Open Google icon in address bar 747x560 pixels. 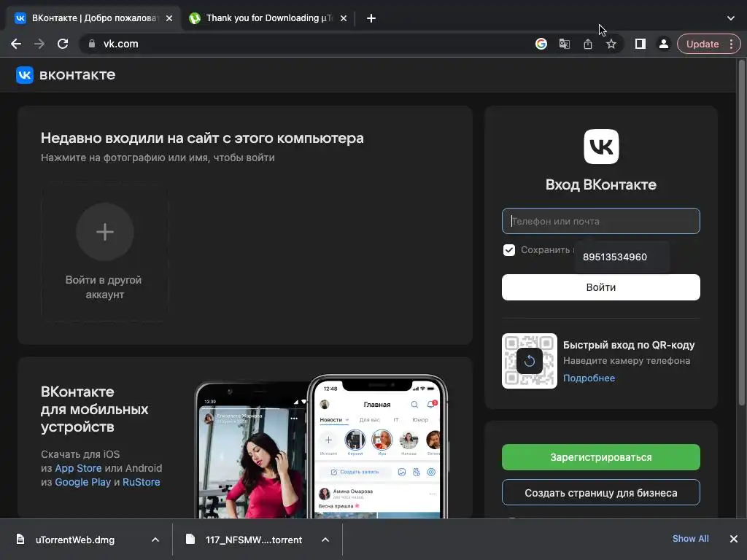[x=541, y=44]
